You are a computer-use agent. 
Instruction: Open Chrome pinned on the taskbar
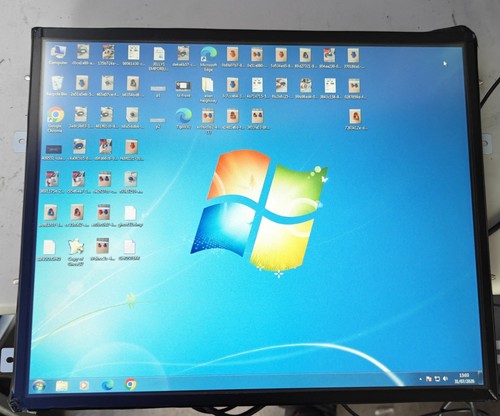pos(131,384)
